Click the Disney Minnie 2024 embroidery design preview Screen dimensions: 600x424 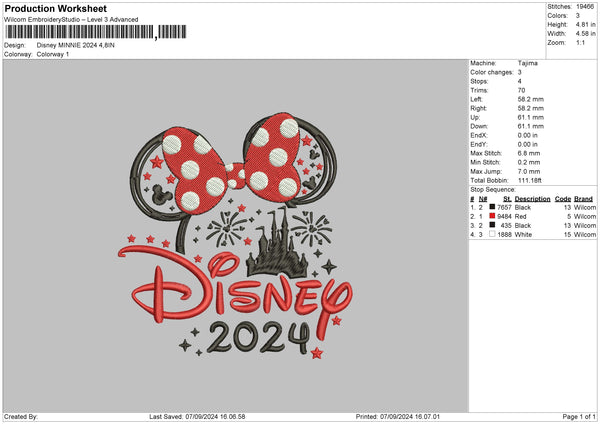click(235, 235)
